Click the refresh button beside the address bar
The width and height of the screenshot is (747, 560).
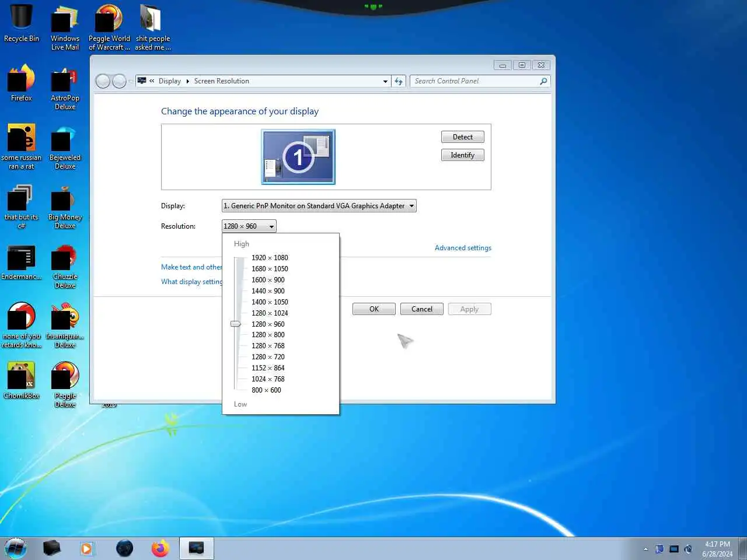tap(399, 81)
